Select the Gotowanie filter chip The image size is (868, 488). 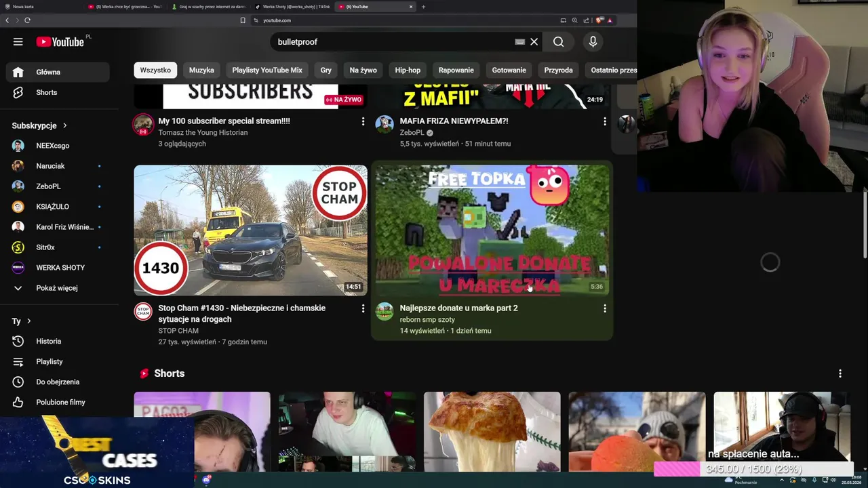pyautogui.click(x=509, y=70)
